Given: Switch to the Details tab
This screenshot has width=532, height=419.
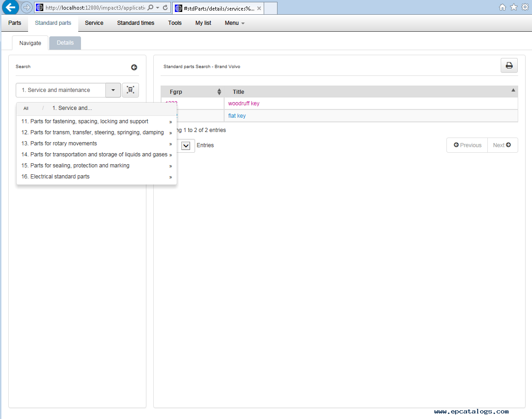Looking at the screenshot, I should click(65, 43).
